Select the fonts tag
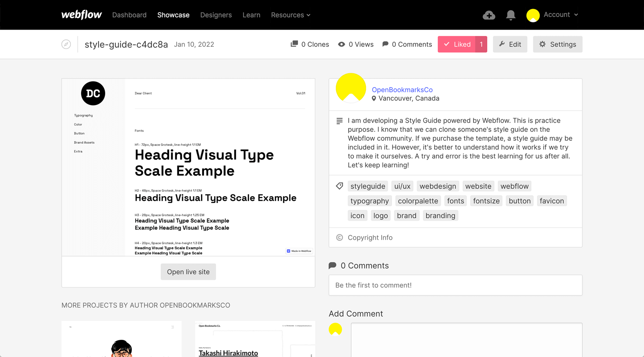This screenshot has width=644, height=357. [456, 201]
